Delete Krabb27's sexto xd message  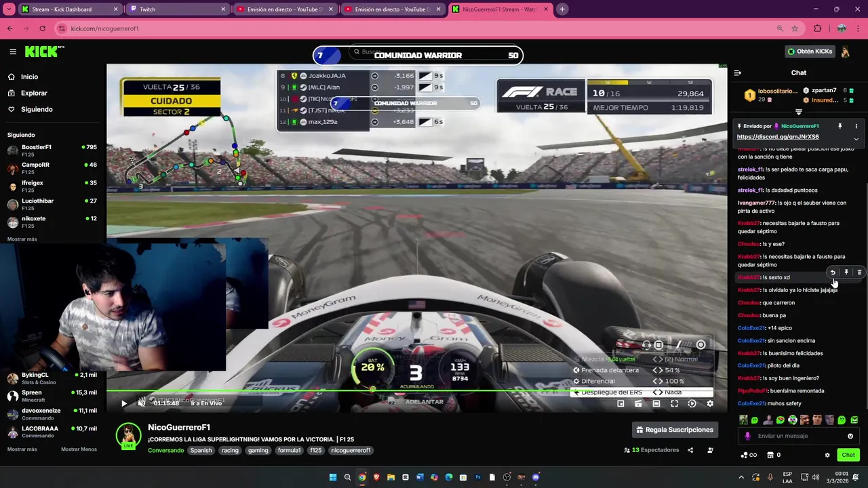point(859,272)
